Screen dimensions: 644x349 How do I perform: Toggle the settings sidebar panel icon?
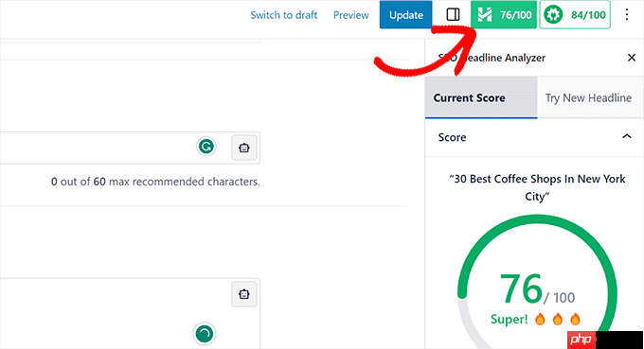pos(453,15)
